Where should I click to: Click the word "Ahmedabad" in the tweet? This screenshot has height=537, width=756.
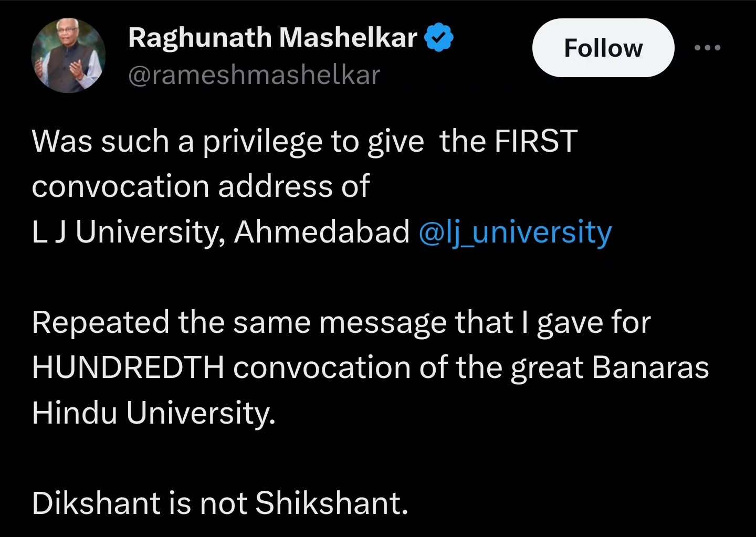pos(321,232)
